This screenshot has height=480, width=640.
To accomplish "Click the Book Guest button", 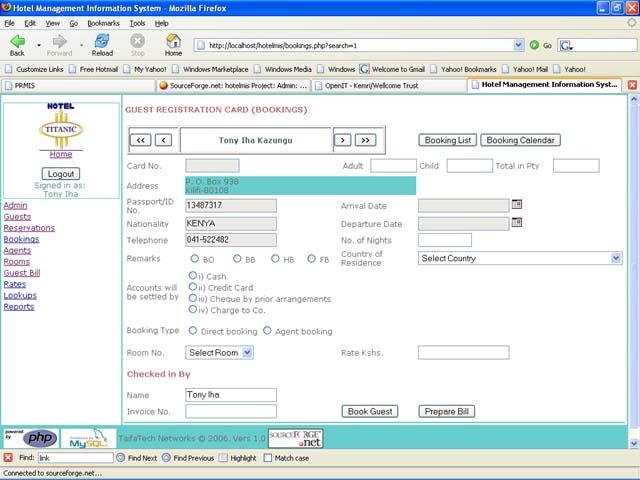I will 369,411.
